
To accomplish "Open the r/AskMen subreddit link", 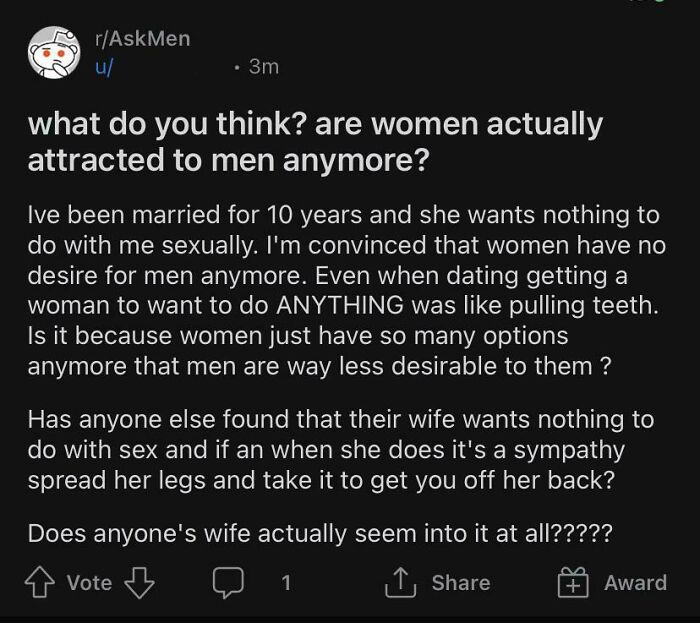I will click(142, 39).
